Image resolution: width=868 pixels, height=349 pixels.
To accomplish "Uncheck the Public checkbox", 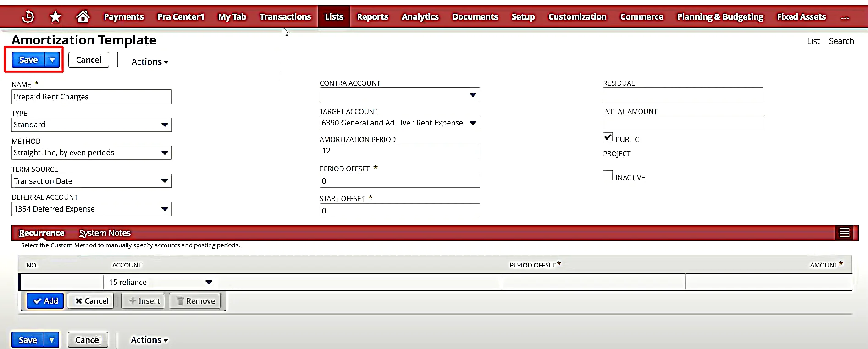I will [608, 137].
